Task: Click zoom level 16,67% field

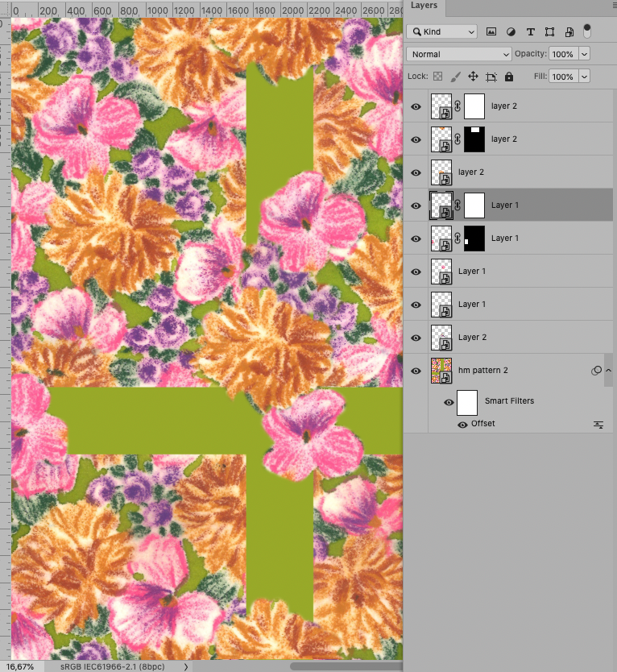Action: 20,666
